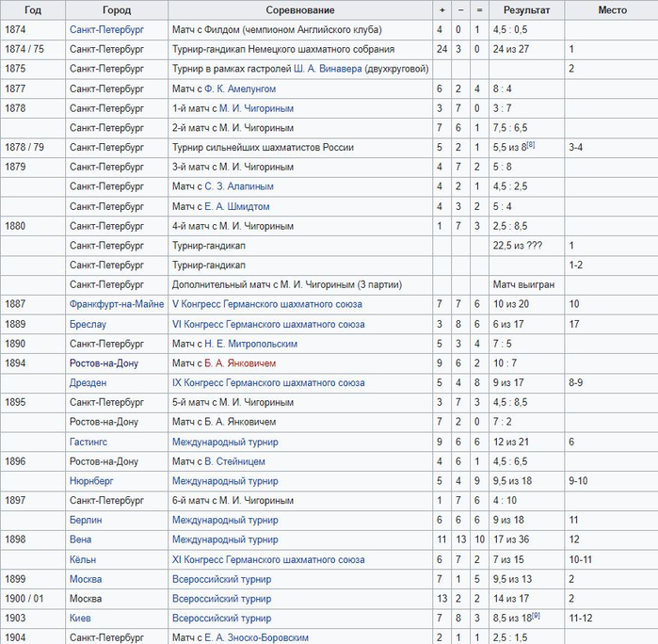
Task: Open Франкфурт-на-Майне city link
Action: point(117,304)
